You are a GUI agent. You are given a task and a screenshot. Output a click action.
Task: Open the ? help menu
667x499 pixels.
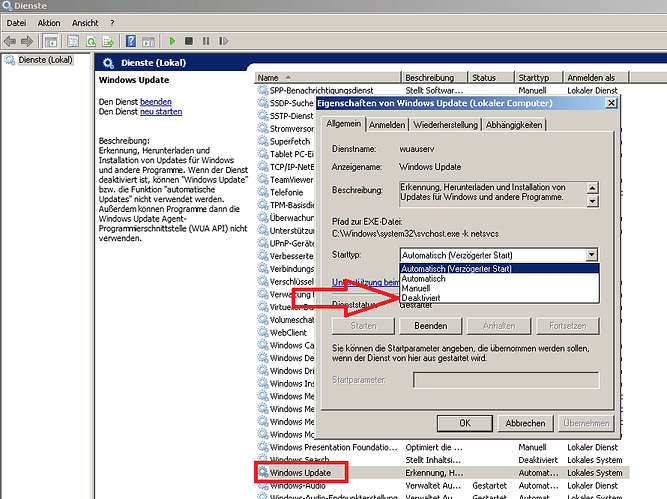[112, 23]
